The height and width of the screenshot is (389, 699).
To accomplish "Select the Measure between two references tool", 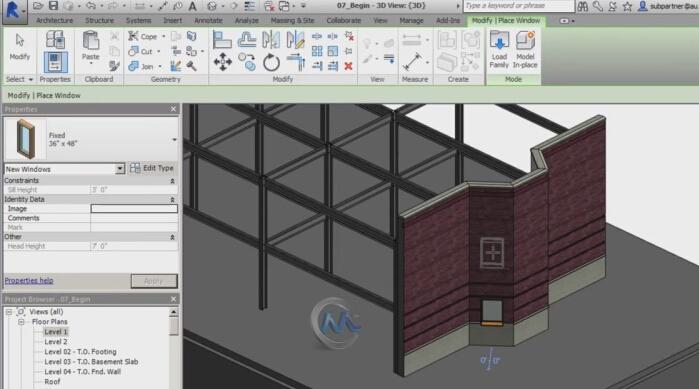I will click(412, 62).
